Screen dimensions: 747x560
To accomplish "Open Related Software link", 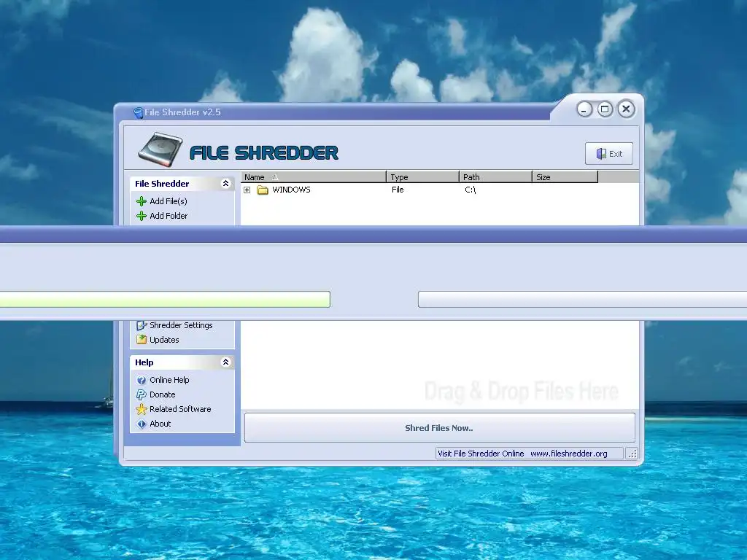I will (x=180, y=409).
